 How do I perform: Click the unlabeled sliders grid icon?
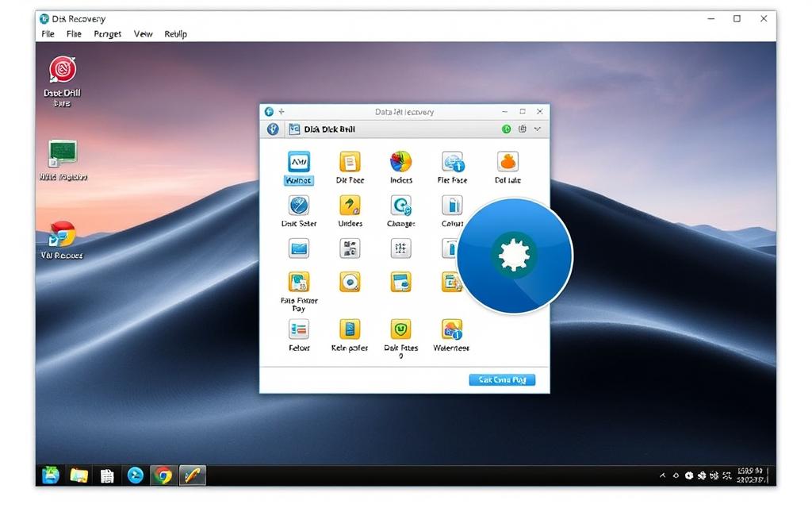pos(400,248)
